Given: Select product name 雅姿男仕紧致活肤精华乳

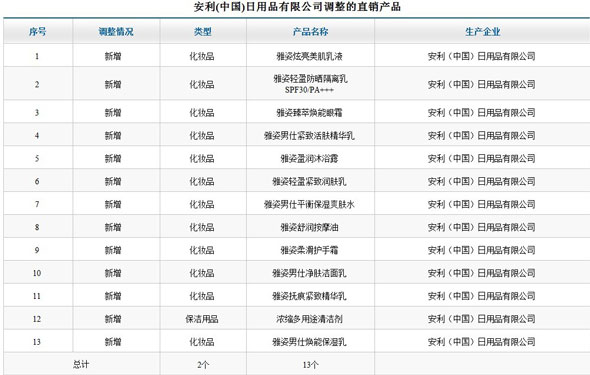Looking at the screenshot, I should point(309,135).
